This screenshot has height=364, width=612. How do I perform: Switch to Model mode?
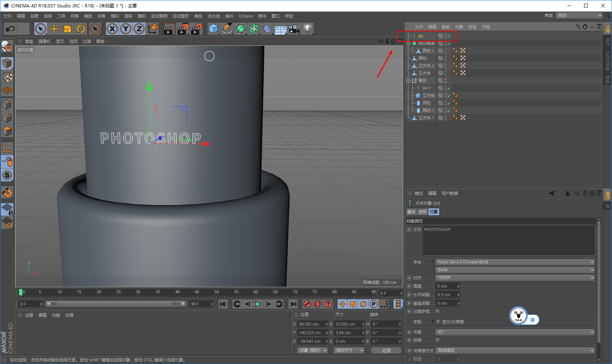pos(7,64)
